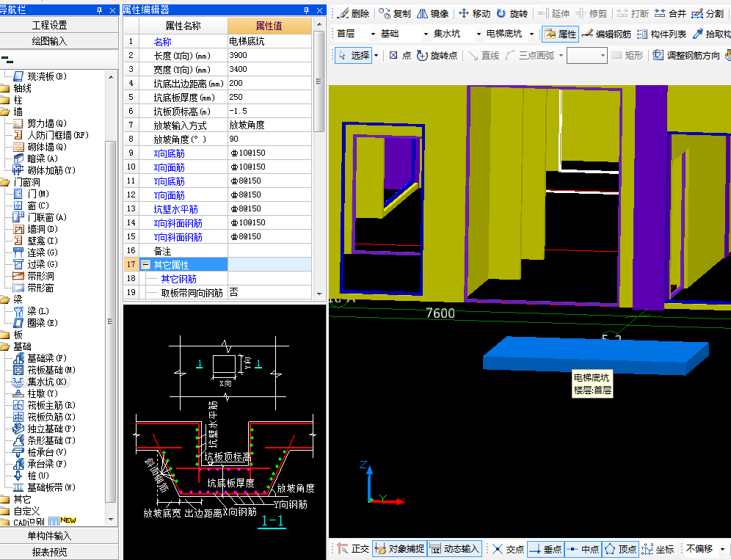The width and height of the screenshot is (731, 560).
Task: Click the 分割 split tool
Action: point(708,13)
